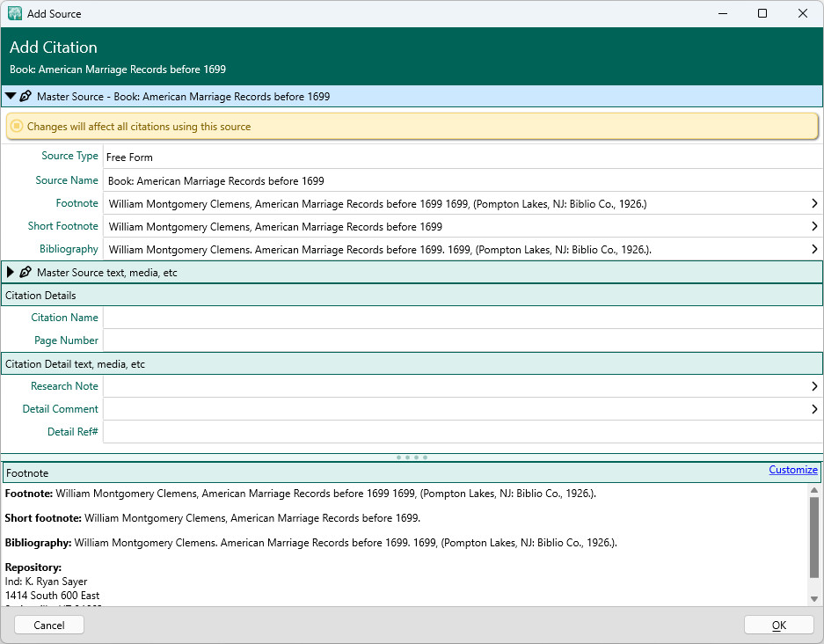Viewport: 824px width, 644px height.
Task: Click the Source Name field
Action: [463, 181]
